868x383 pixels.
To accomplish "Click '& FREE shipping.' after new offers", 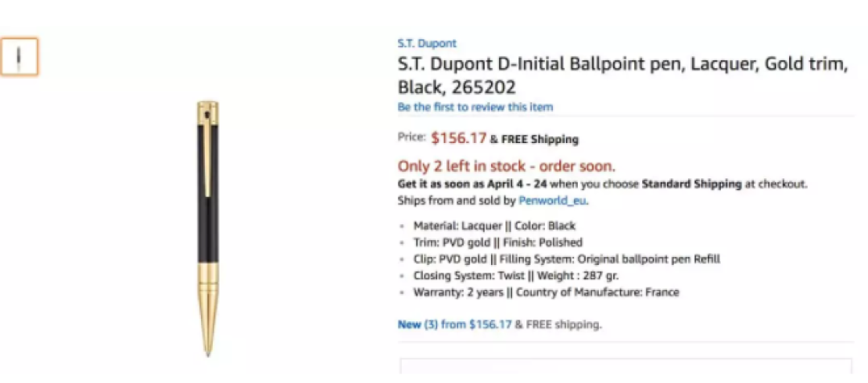I will tap(558, 324).
